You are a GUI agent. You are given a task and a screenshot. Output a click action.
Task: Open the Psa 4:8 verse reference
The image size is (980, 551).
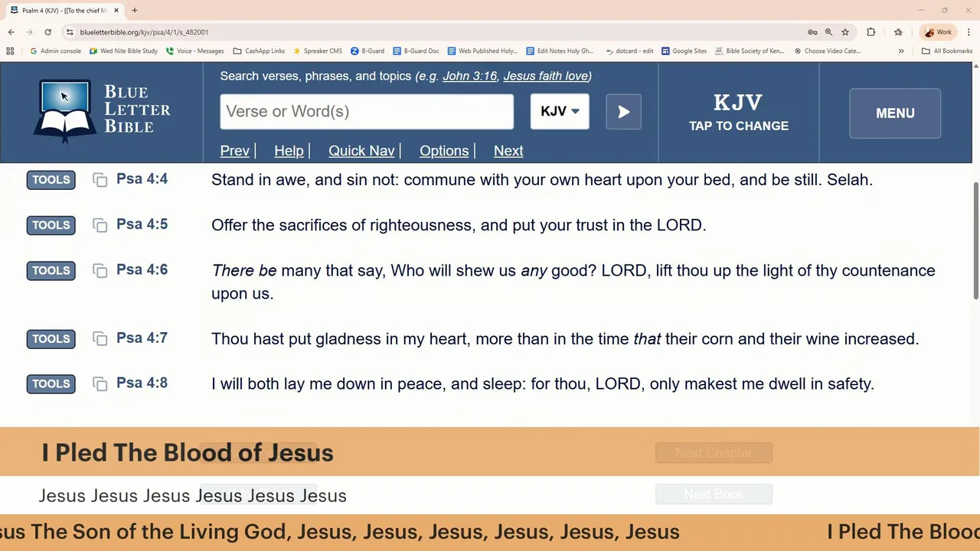142,383
